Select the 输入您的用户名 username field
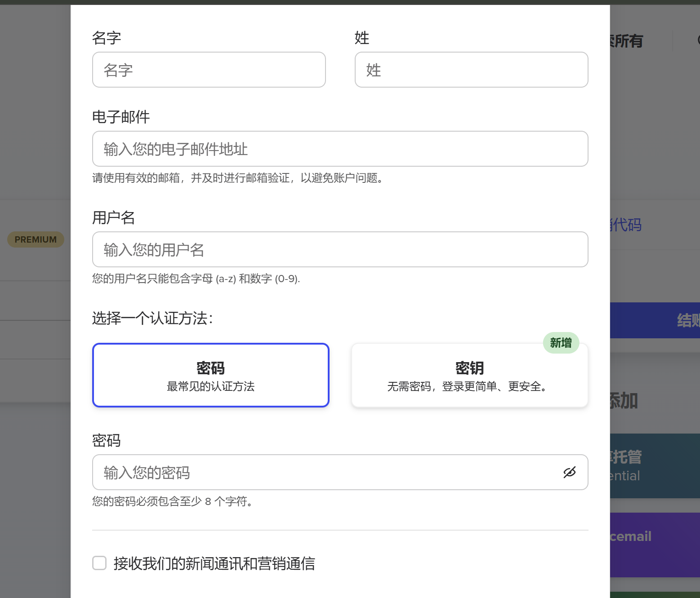The width and height of the screenshot is (700, 598). (340, 249)
